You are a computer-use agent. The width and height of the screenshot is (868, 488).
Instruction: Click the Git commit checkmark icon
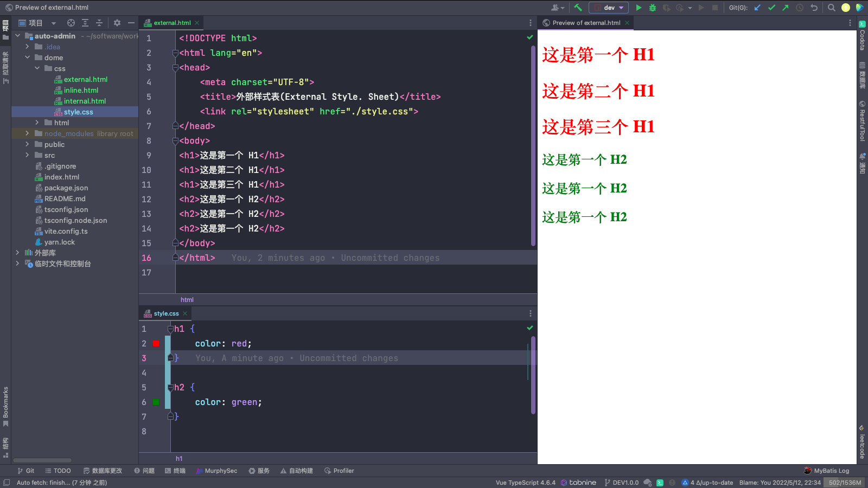coord(771,8)
